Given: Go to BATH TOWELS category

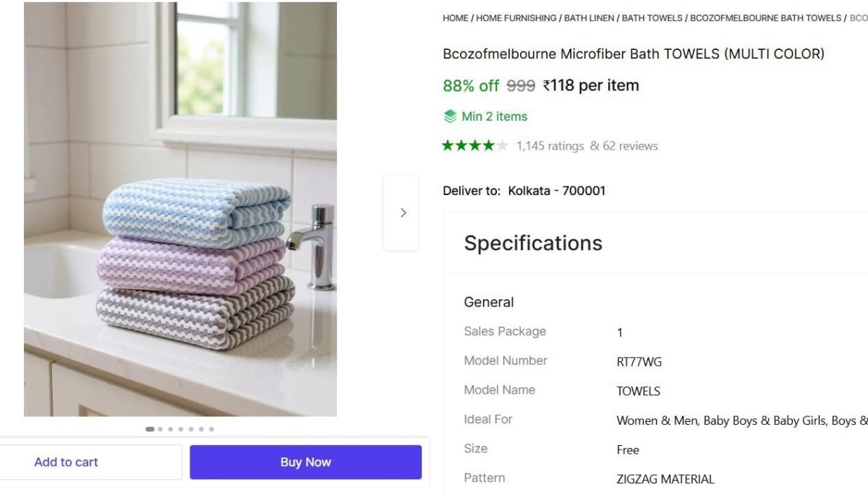Looking at the screenshot, I should 652,17.
